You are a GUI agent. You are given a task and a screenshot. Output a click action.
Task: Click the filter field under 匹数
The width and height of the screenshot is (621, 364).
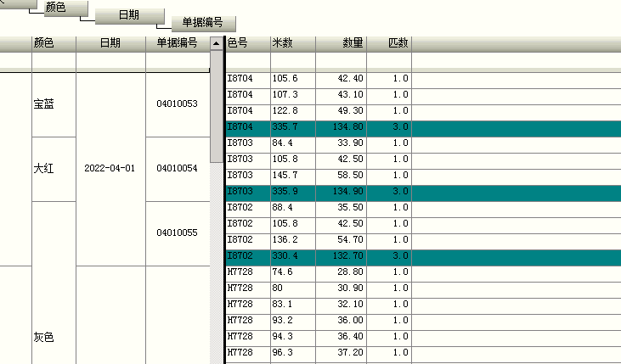[x=389, y=60]
